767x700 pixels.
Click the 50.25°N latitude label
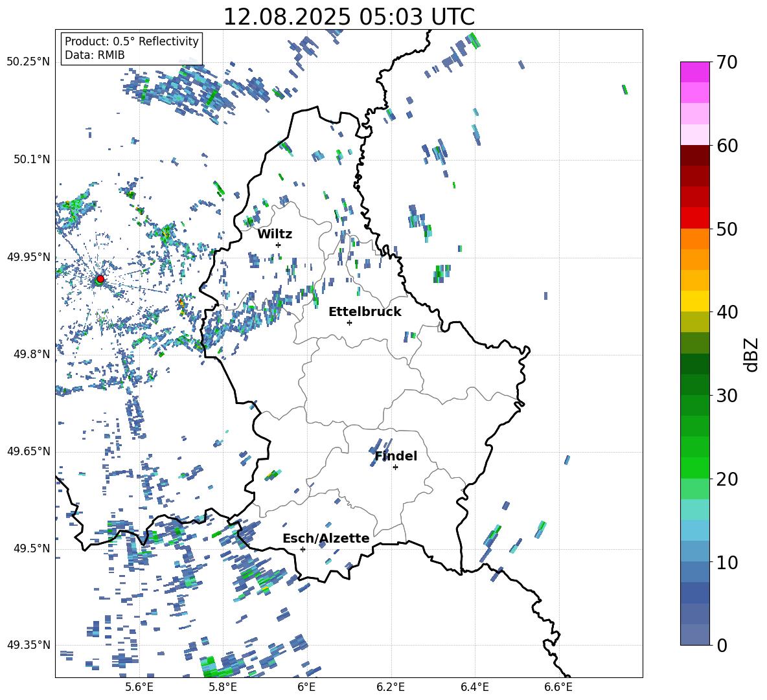[29, 62]
